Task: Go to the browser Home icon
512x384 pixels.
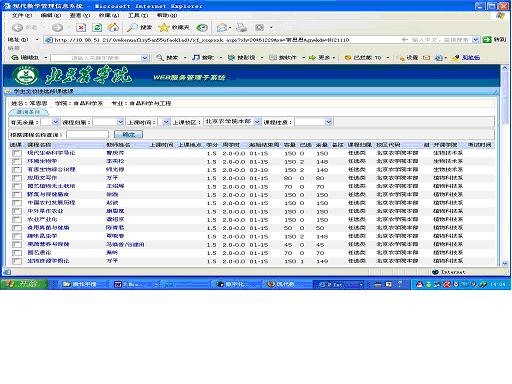Action: pos(113,28)
